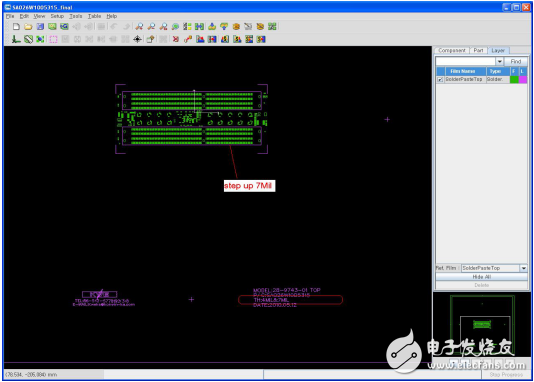Select the pink dashed rectangle selection tool

click(53, 39)
